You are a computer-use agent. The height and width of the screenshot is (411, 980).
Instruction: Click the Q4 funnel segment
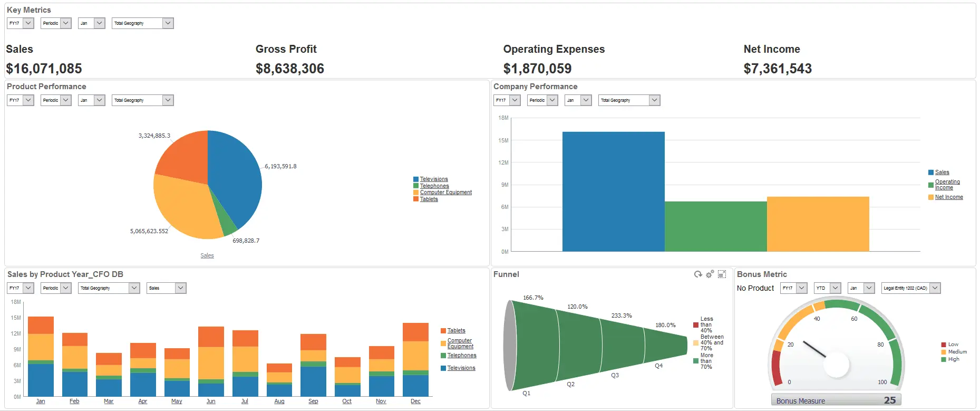[665, 345]
